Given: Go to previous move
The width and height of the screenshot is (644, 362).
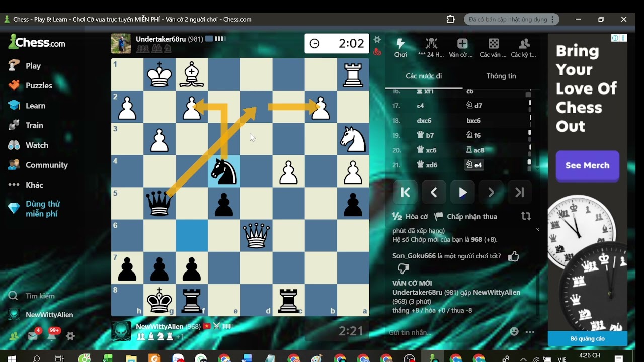Looking at the screenshot, I should [x=434, y=193].
